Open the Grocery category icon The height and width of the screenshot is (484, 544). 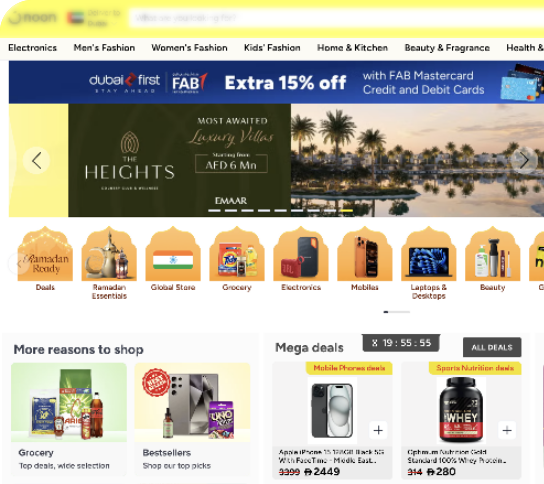point(237,254)
